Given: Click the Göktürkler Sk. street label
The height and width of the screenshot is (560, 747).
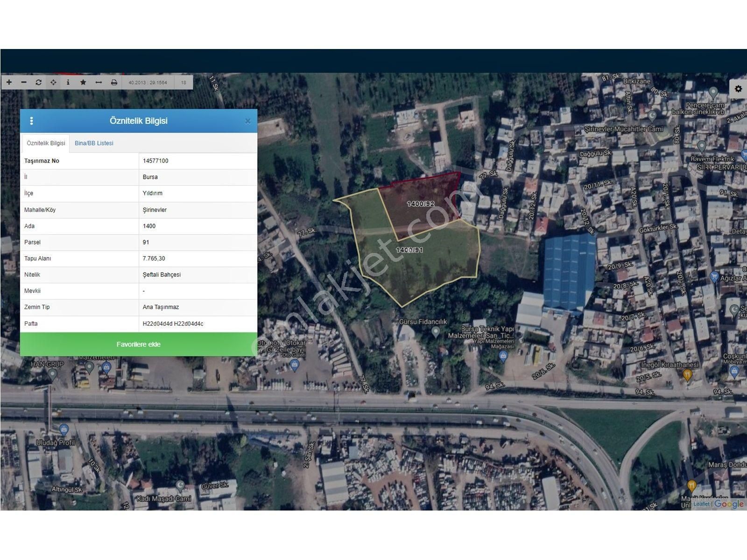Looking at the screenshot, I should (658, 228).
